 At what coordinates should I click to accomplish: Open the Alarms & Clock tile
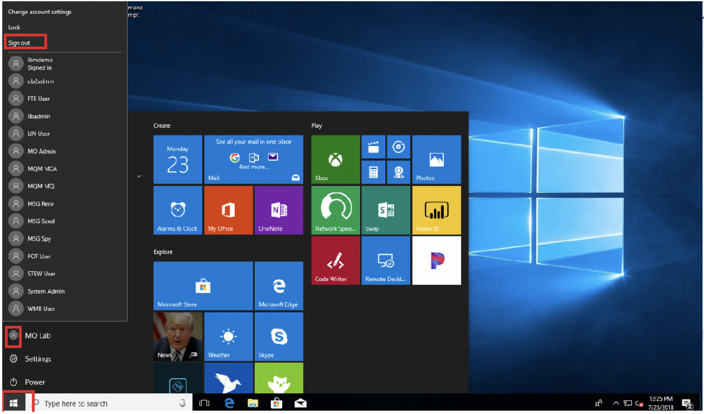pos(178,210)
